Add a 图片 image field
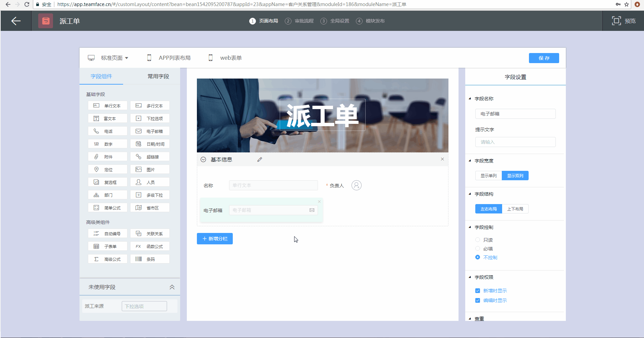 (x=150, y=169)
